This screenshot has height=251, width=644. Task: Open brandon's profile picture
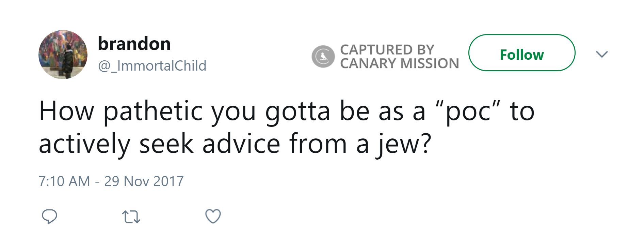63,55
